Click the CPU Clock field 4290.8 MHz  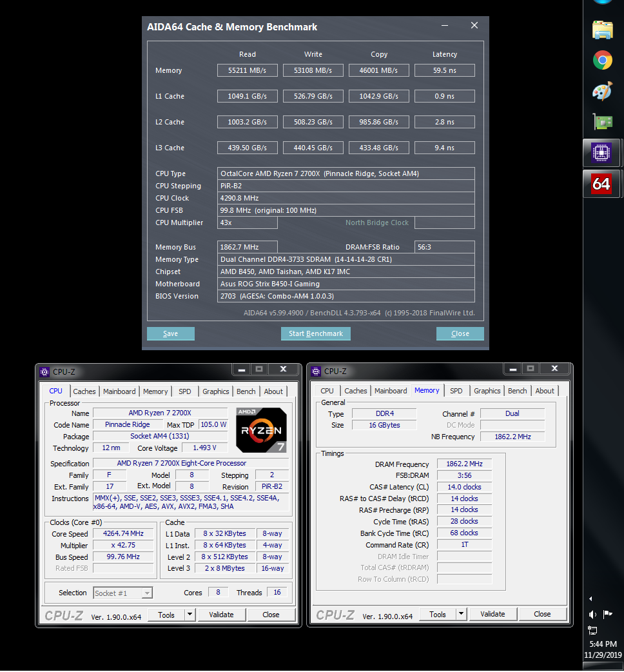tap(346, 198)
